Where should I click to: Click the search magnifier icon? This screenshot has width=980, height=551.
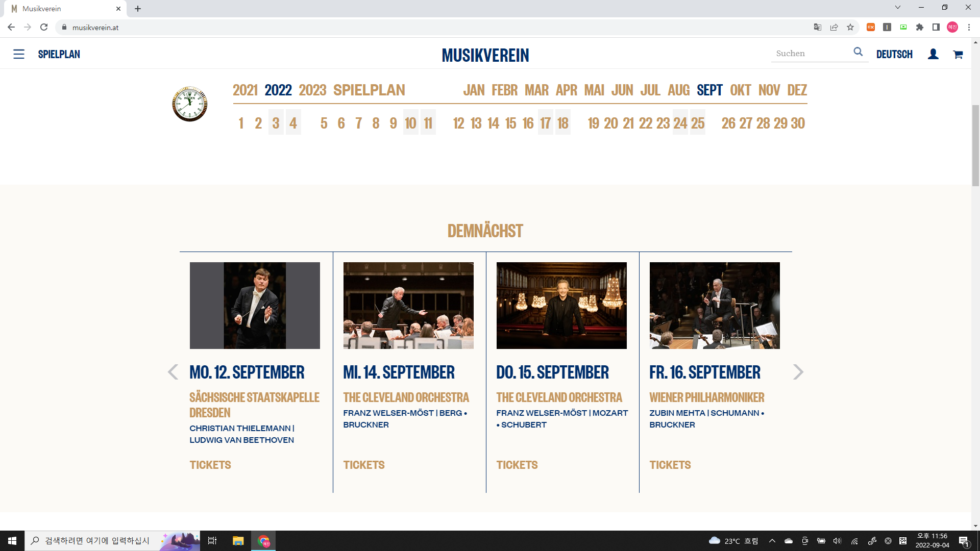[858, 52]
